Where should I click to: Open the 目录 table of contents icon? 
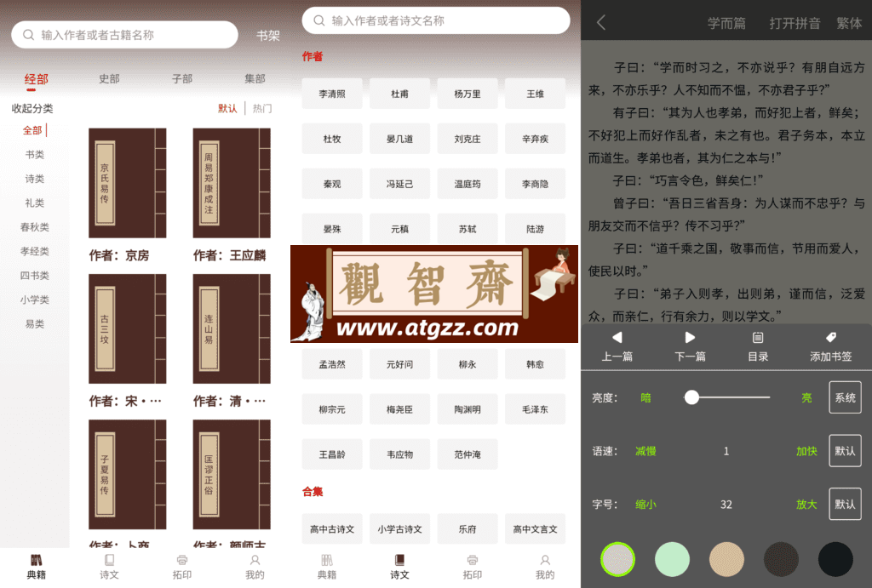tap(757, 337)
